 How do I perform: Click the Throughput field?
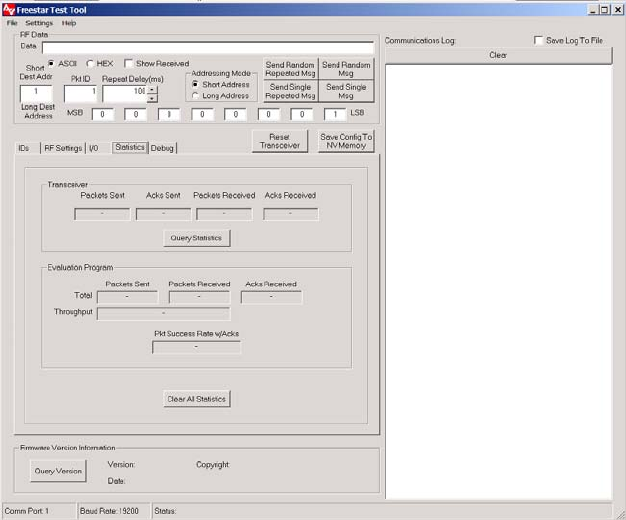click(x=163, y=314)
